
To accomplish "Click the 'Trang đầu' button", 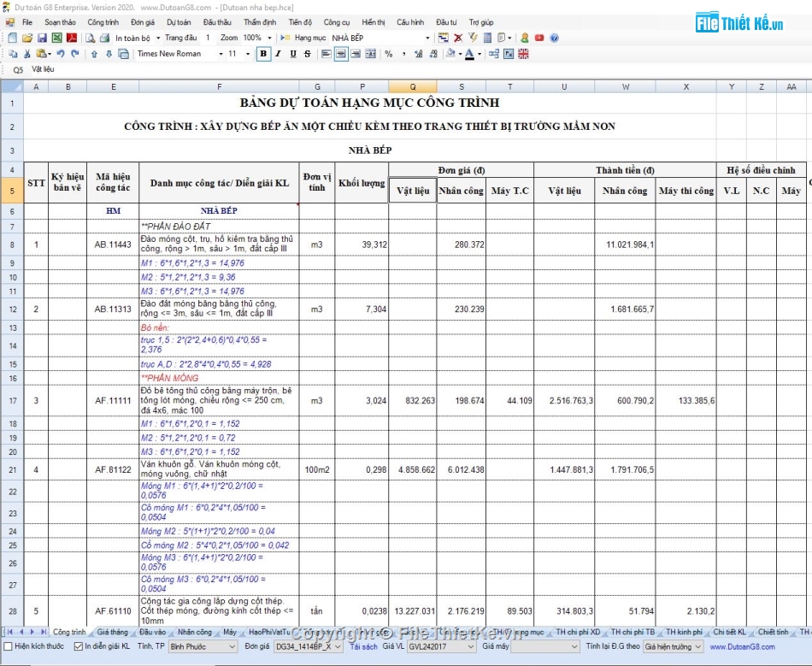I will point(180,38).
